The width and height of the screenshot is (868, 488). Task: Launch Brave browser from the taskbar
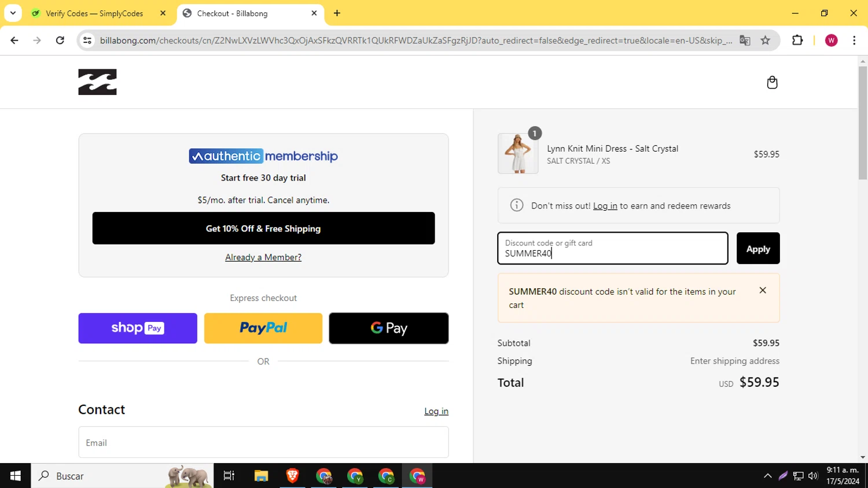coord(292,476)
